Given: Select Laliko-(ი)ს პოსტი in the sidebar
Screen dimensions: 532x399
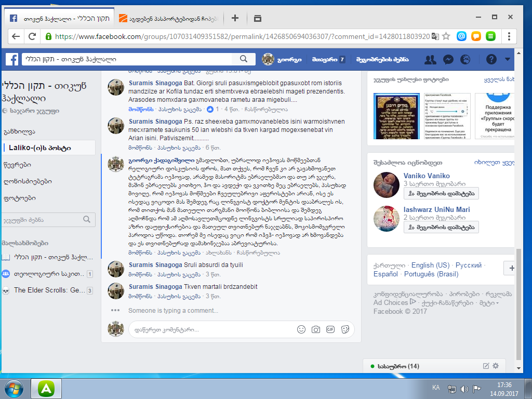Looking at the screenshot, I should point(49,148).
